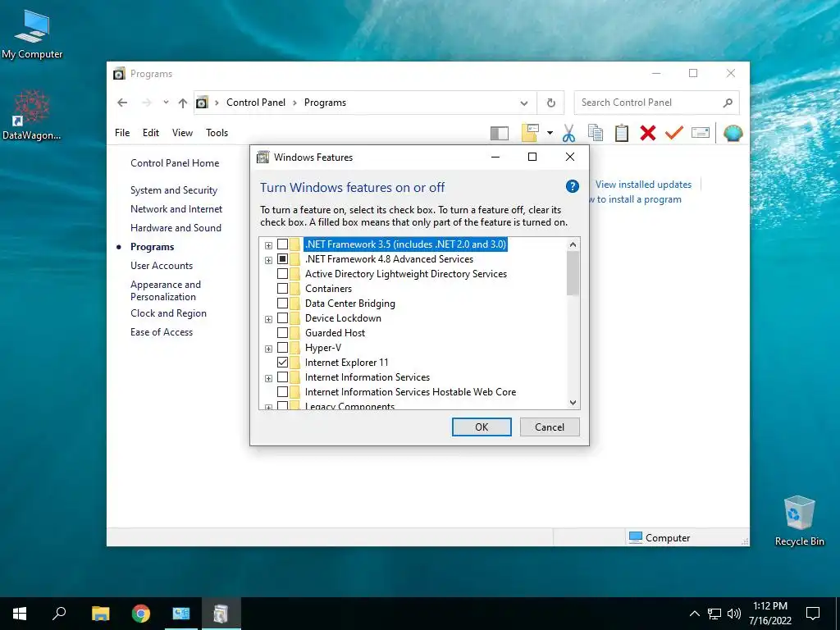Open My Computer desktop icon

(32, 34)
